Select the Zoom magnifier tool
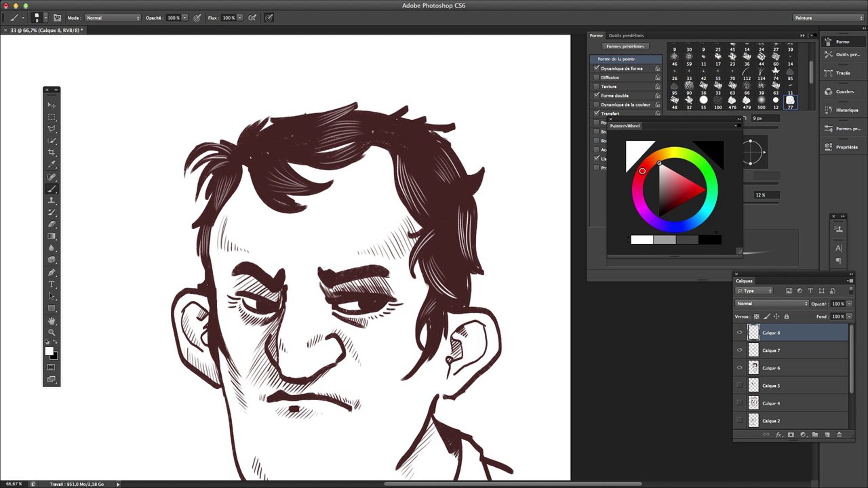Image resolution: width=868 pixels, height=488 pixels. coord(51,332)
